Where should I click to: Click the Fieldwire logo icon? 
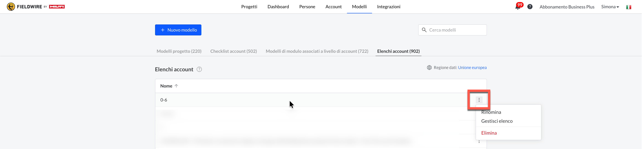(x=11, y=7)
